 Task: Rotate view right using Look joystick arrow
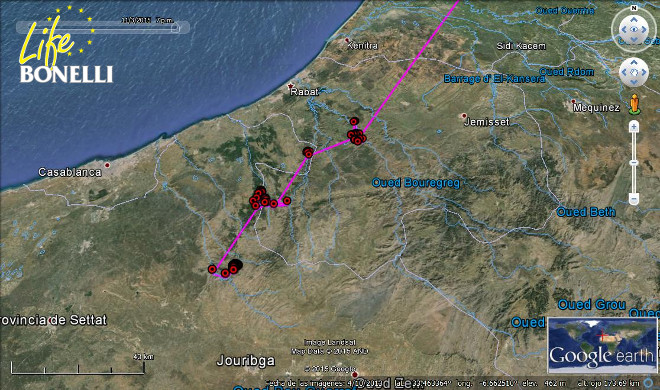644,29
